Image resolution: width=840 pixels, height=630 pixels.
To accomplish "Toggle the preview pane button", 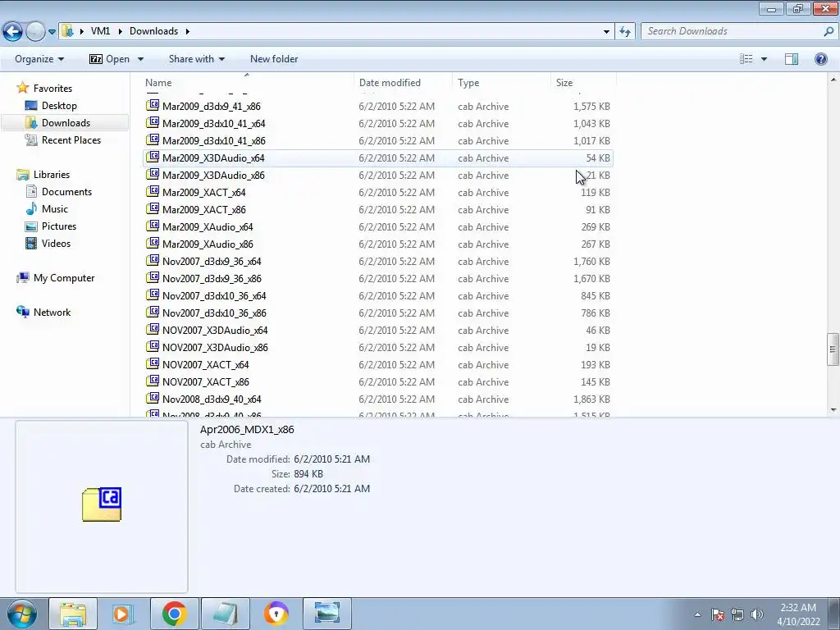I will click(792, 59).
